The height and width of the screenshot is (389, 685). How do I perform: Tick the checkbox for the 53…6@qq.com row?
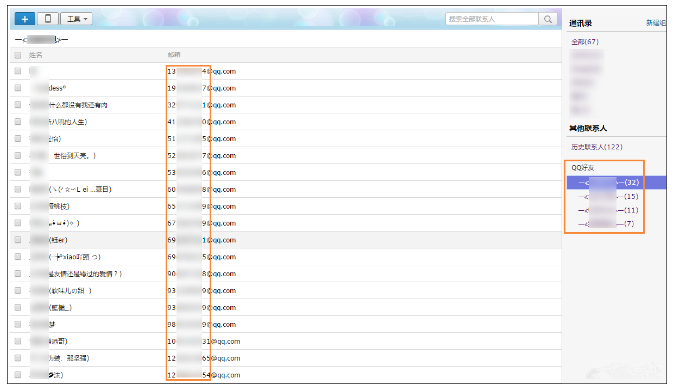pyautogui.click(x=17, y=172)
